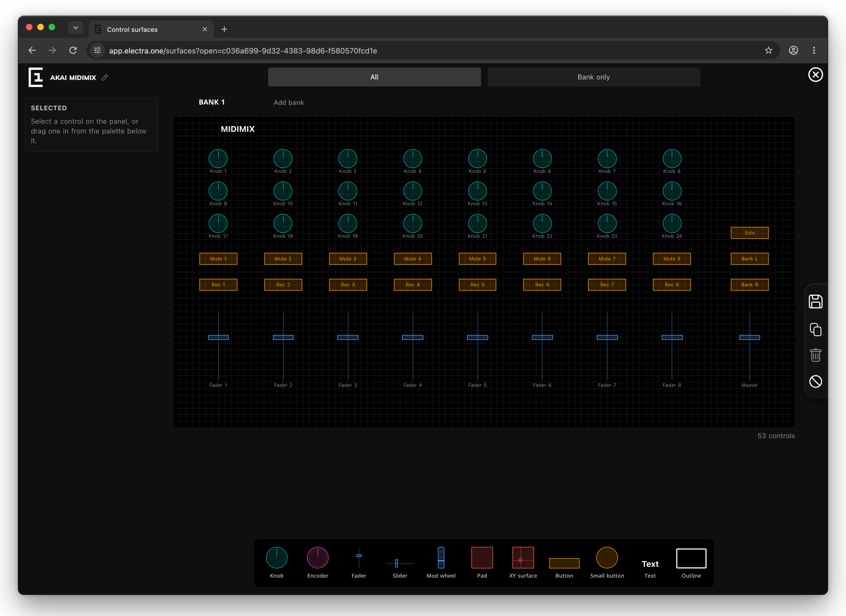
Task: Edit the AKAI MIDIMIX name pencil icon
Action: [105, 77]
